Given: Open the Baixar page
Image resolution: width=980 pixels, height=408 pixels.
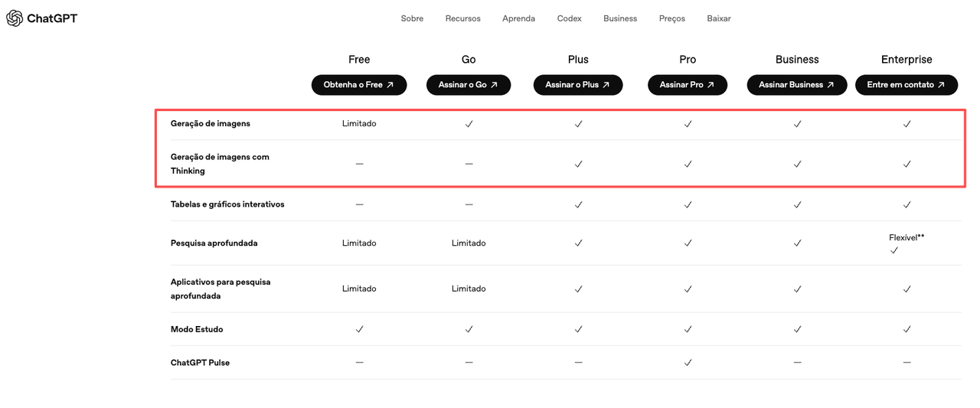Looking at the screenshot, I should 719,18.
